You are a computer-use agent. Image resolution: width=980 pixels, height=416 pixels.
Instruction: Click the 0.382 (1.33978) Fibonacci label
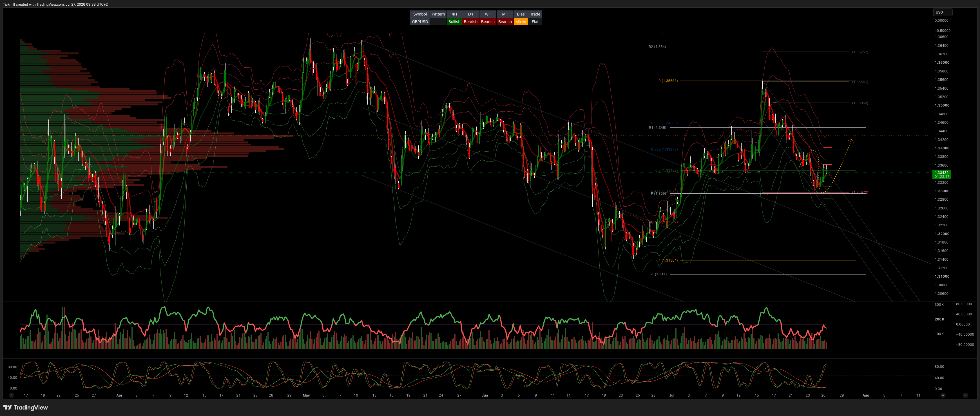click(664, 149)
